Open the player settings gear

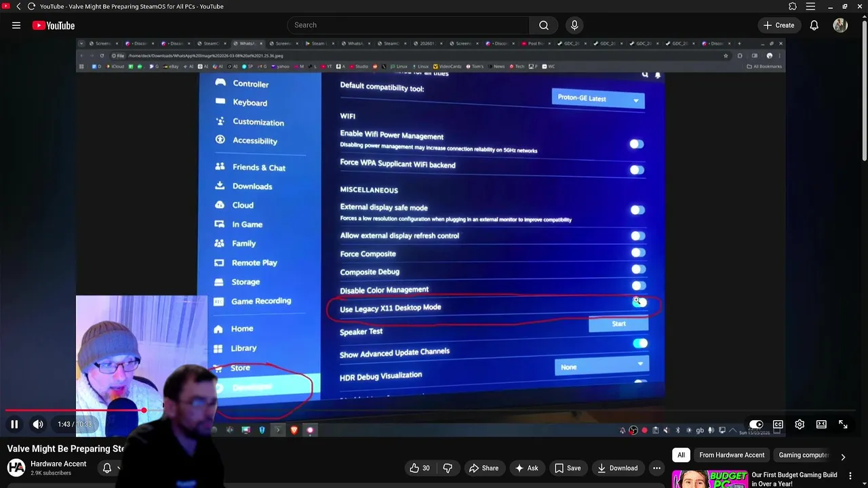click(x=800, y=424)
